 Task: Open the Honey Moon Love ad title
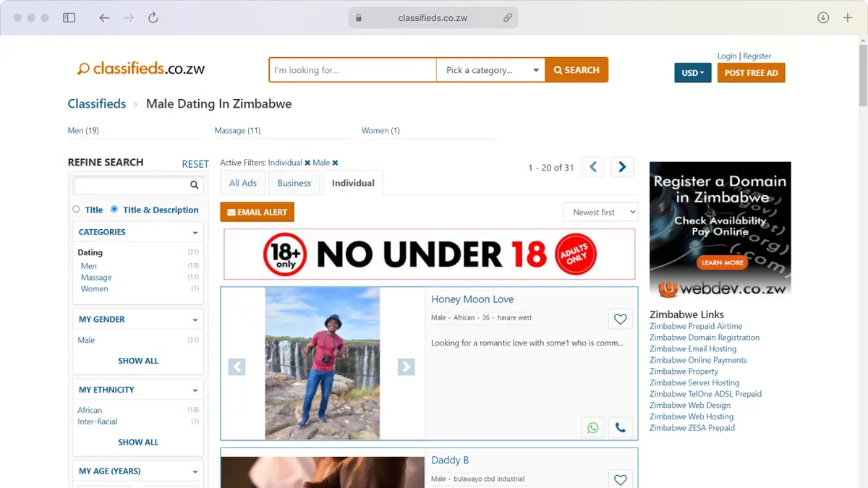tap(472, 299)
